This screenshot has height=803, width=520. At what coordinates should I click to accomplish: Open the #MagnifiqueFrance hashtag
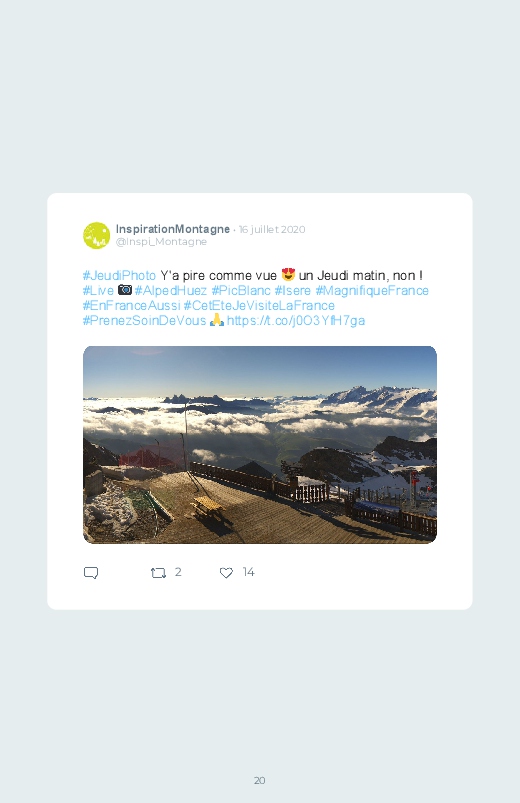pos(372,290)
